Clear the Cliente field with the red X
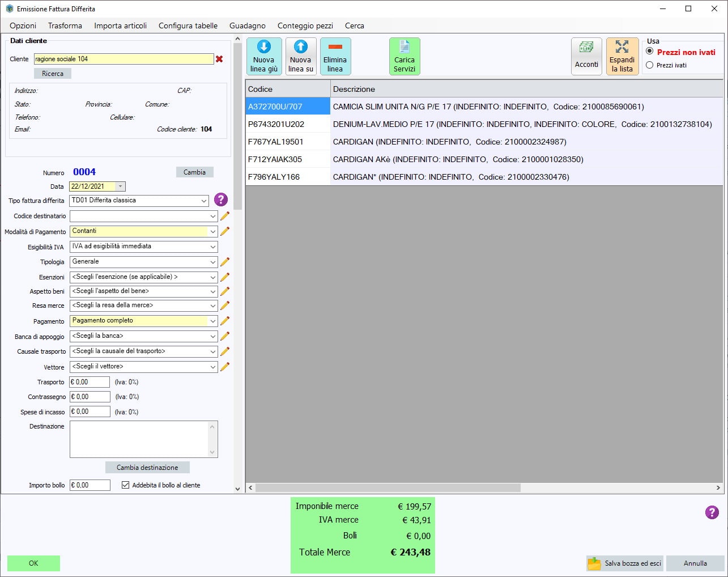This screenshot has width=728, height=577. 219,59
